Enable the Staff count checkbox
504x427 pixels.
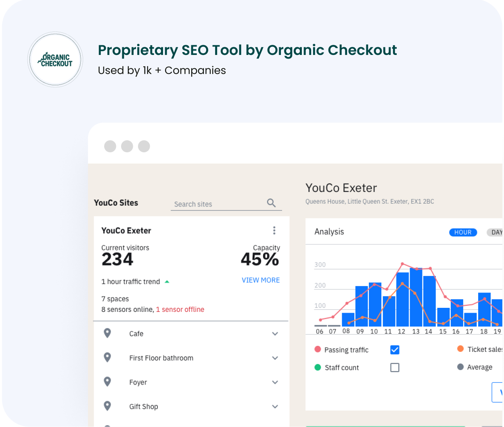(x=395, y=368)
